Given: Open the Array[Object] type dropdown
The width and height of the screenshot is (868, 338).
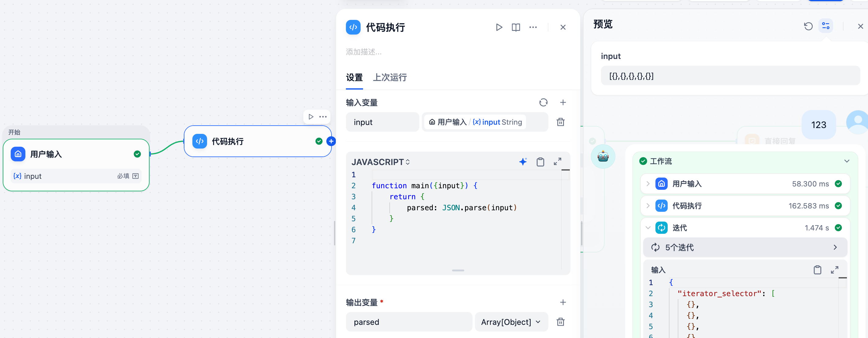Looking at the screenshot, I should [x=511, y=322].
